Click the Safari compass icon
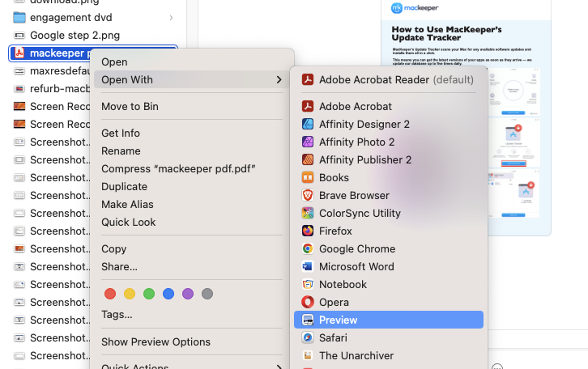 tap(308, 337)
